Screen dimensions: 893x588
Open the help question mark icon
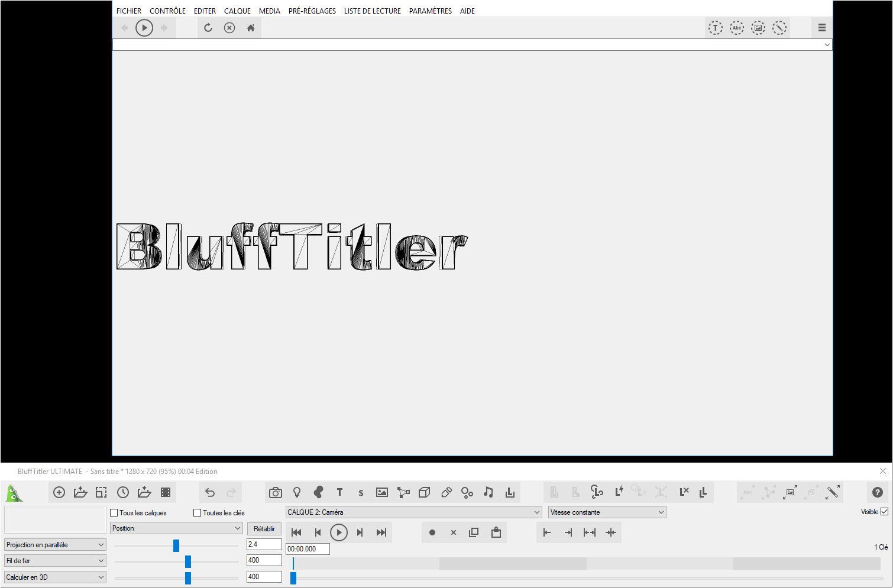[x=878, y=492]
